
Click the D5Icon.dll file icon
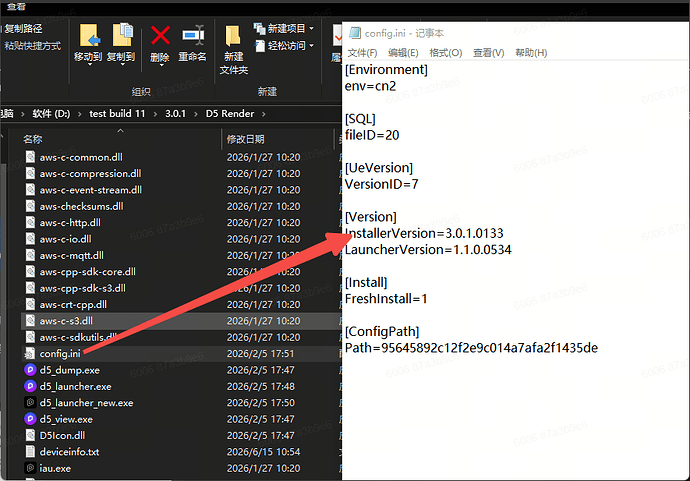point(30,435)
